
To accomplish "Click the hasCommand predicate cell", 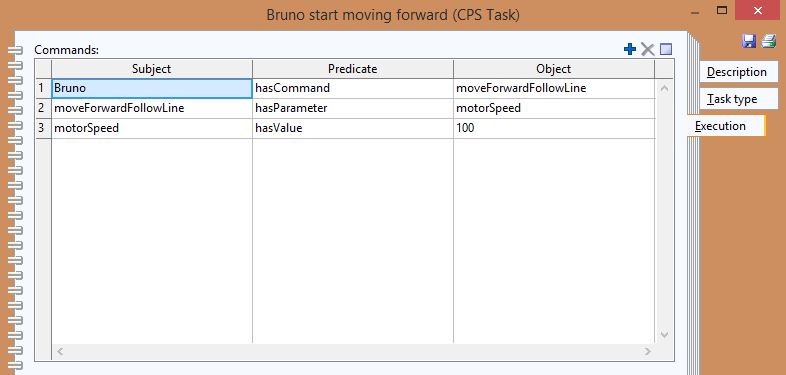I will tap(353, 88).
